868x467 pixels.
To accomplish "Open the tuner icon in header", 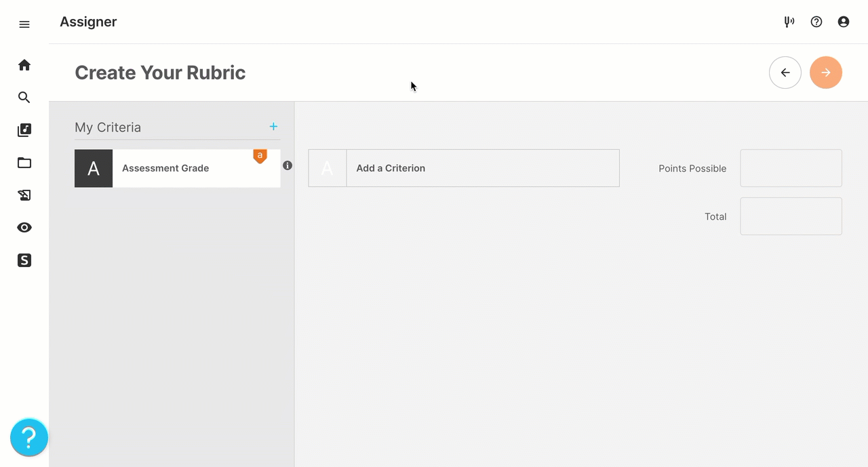I will point(789,22).
